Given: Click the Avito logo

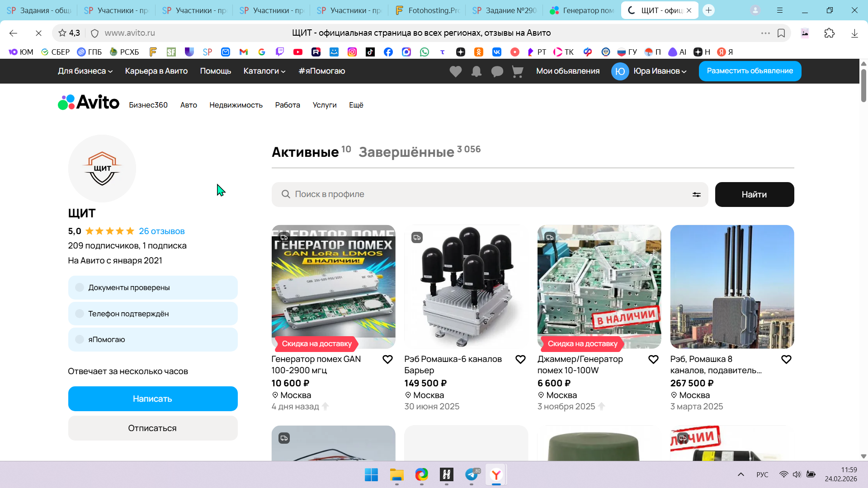Looking at the screenshot, I should [x=89, y=103].
